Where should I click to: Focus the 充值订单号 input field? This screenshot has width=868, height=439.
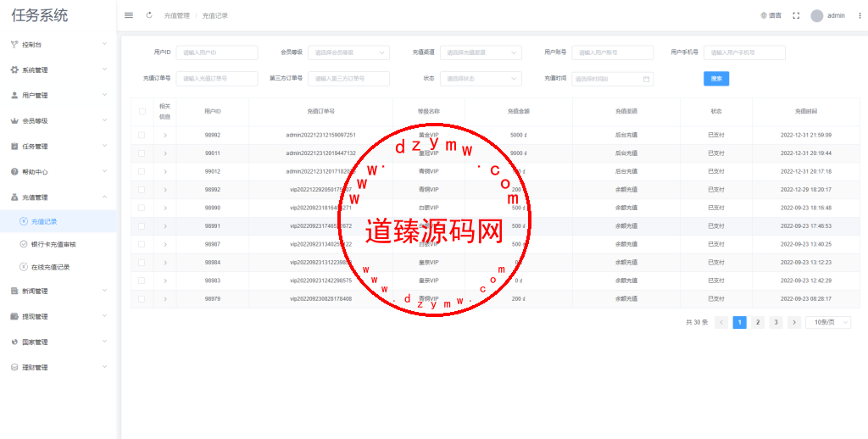click(217, 79)
